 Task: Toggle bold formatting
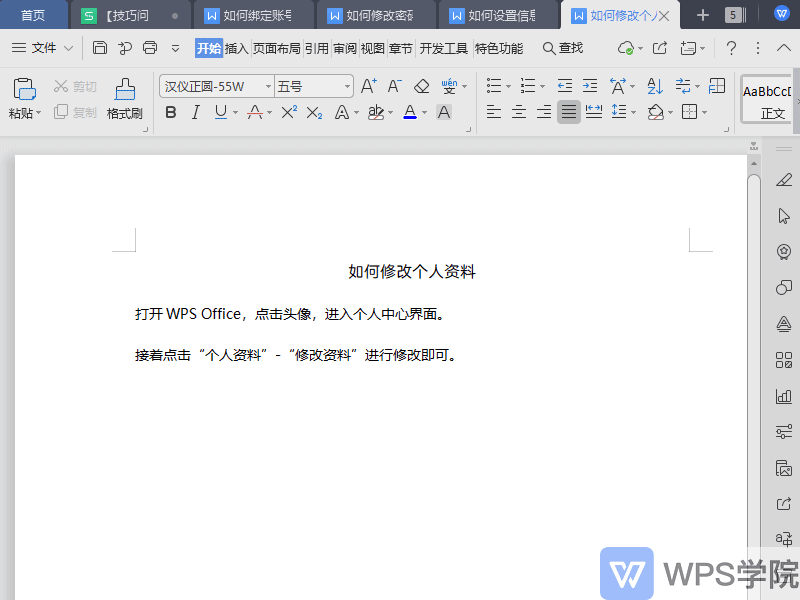(x=171, y=112)
